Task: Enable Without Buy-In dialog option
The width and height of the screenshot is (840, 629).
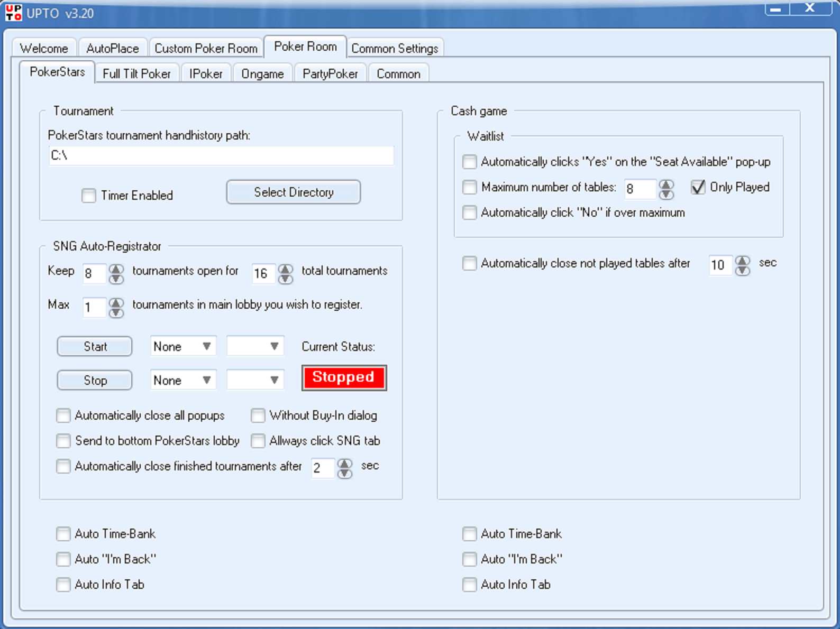Action: (x=258, y=415)
